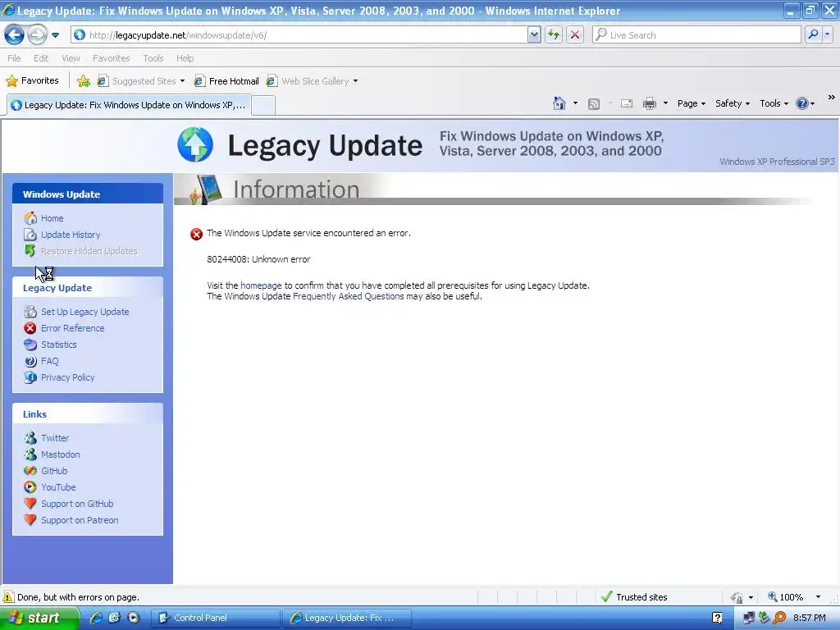Open the Tools menu in menu bar
The width and height of the screenshot is (840, 630).
coord(153,58)
